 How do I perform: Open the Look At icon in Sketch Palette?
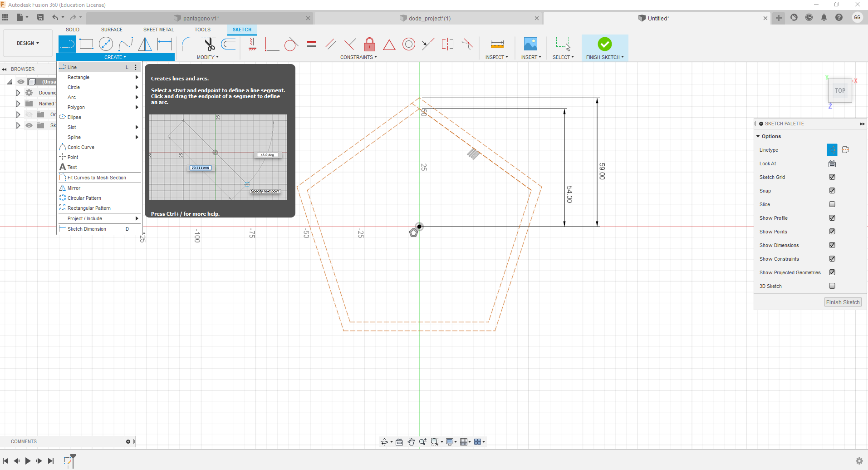pos(832,163)
